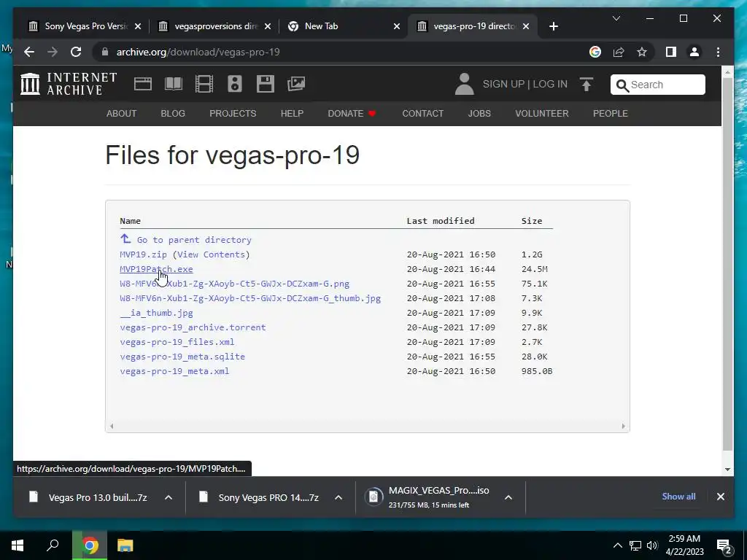The width and height of the screenshot is (747, 560).
Task: Click the LOG IN link
Action: click(550, 84)
